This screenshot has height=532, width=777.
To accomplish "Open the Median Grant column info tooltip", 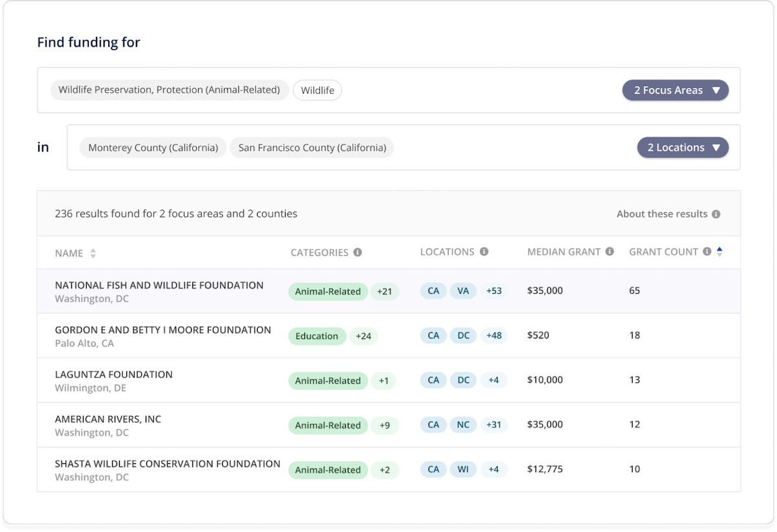I will pyautogui.click(x=609, y=252).
